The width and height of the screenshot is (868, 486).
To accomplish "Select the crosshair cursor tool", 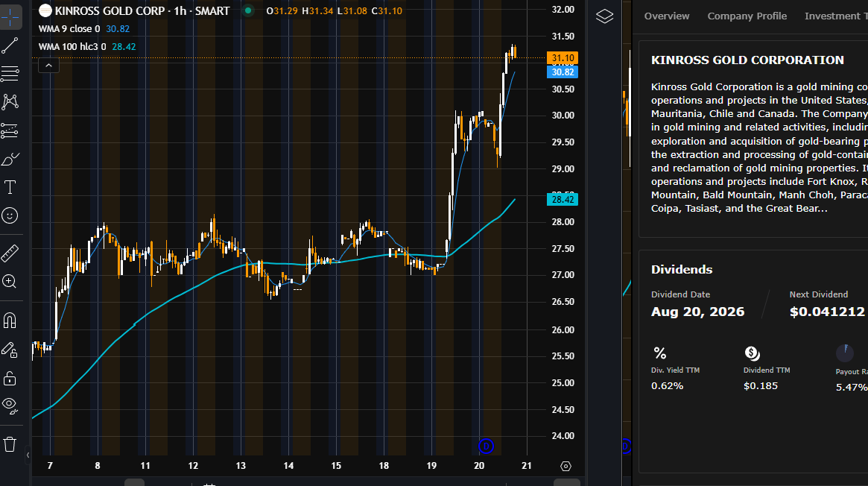I will [x=10, y=17].
